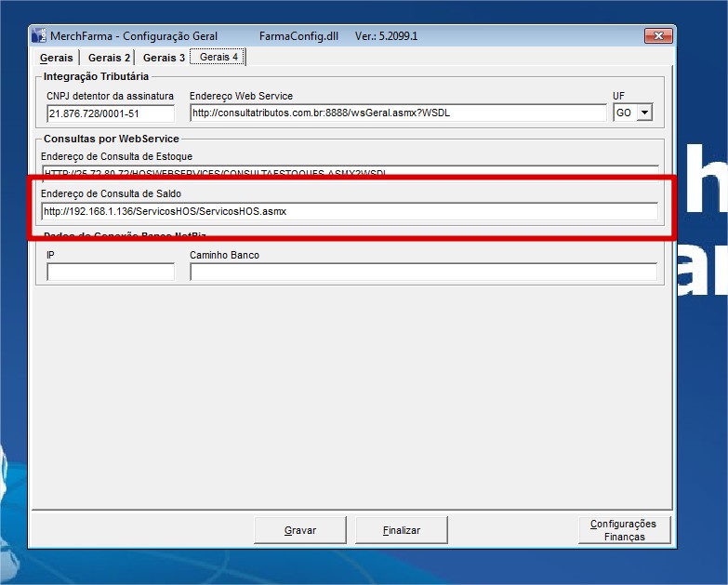
Task: Click the Consultas por WebService group heading
Action: click(x=112, y=139)
